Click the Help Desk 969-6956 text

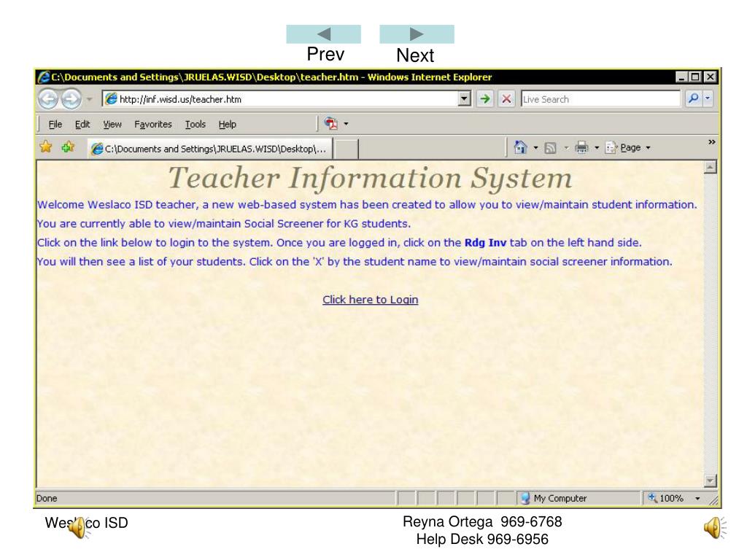[482, 539]
